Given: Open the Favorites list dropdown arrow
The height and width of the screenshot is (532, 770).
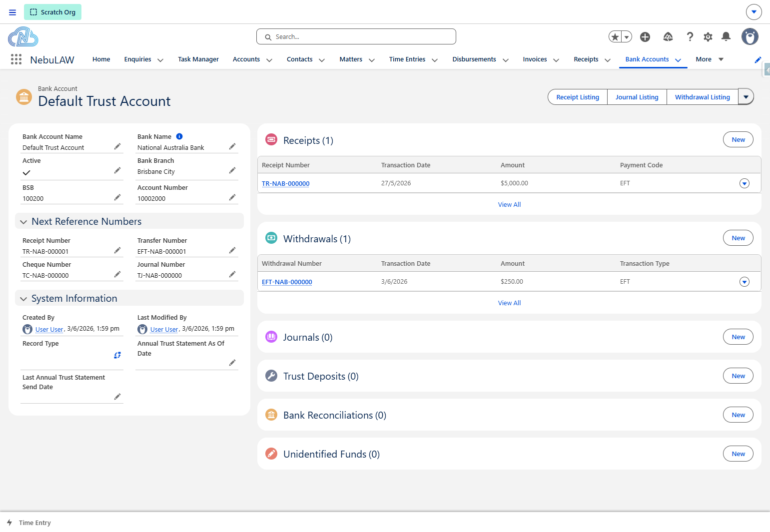Looking at the screenshot, I should coord(627,36).
